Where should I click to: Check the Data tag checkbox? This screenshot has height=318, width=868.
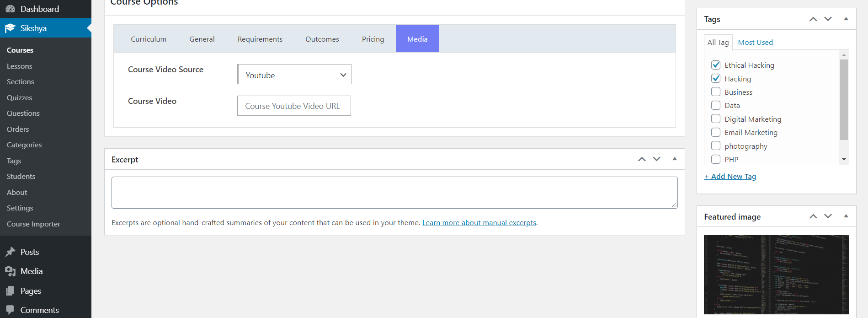[716, 105]
